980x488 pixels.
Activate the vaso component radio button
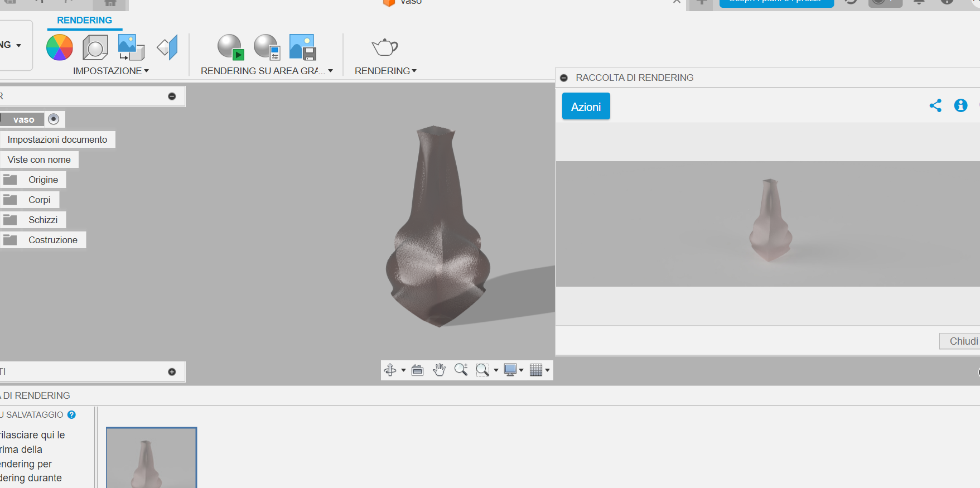[x=54, y=119]
